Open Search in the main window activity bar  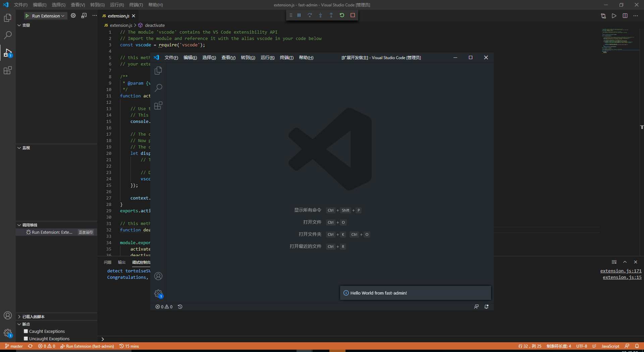pos(8,35)
